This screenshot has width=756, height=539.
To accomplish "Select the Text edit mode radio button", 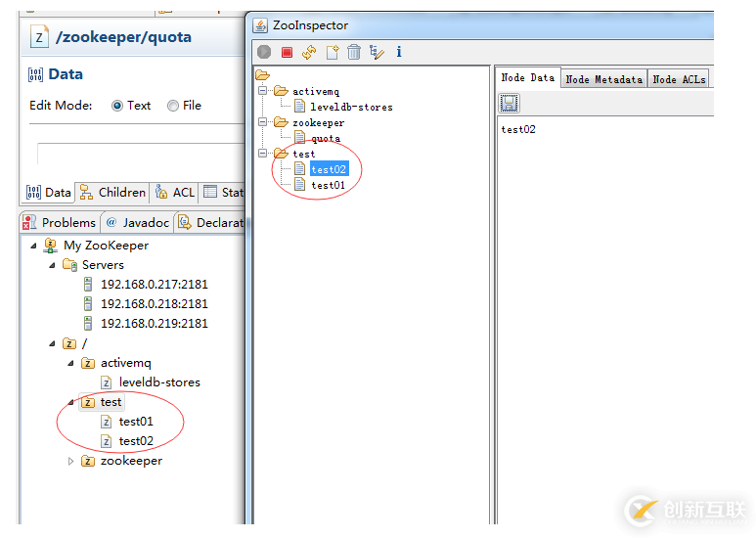I will (x=117, y=106).
